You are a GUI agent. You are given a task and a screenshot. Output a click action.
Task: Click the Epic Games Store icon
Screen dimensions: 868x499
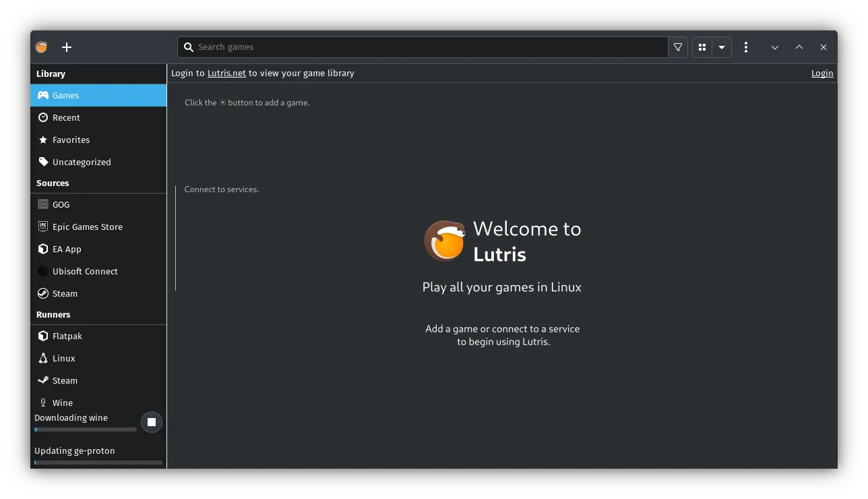[x=43, y=227]
